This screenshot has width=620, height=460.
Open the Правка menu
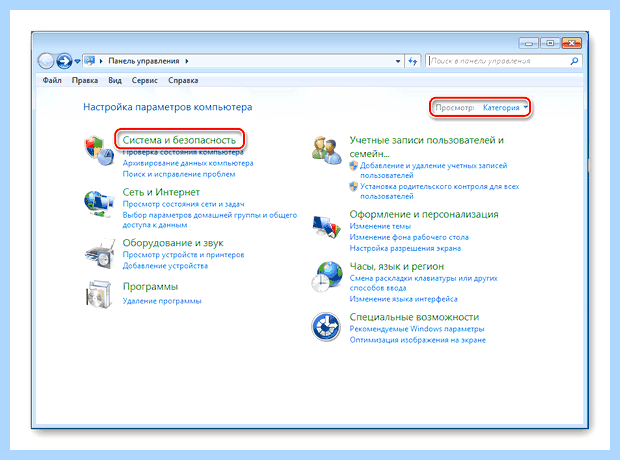click(x=85, y=80)
